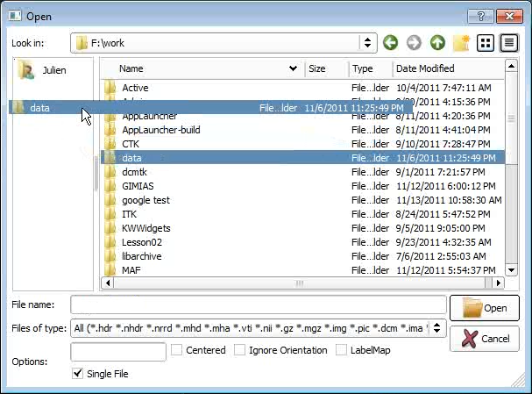
Task: Click the Size column header
Action: (326, 68)
